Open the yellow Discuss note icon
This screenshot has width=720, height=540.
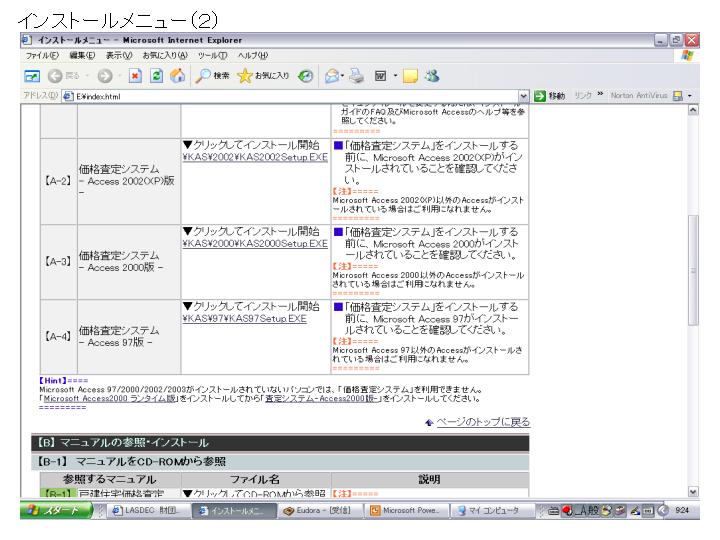[410, 76]
